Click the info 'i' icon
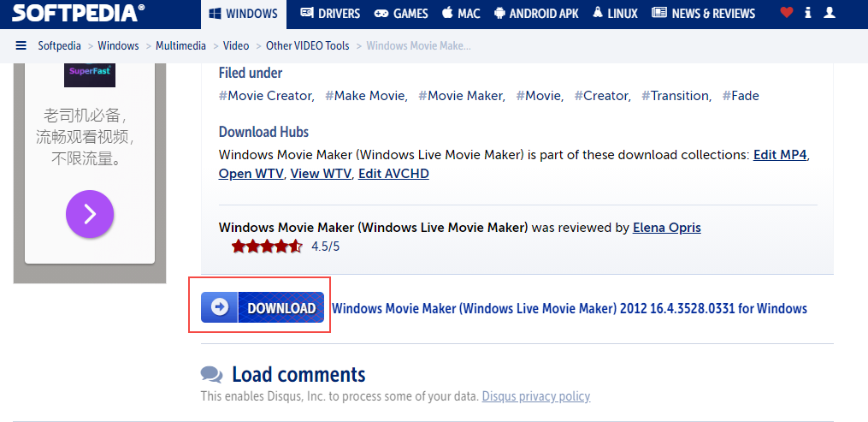The image size is (868, 422). point(808,12)
